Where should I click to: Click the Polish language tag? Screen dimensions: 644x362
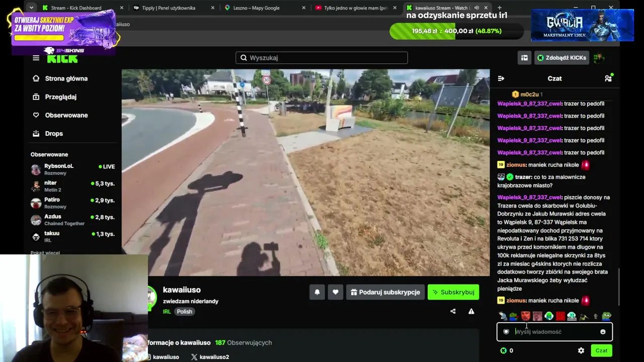click(184, 312)
